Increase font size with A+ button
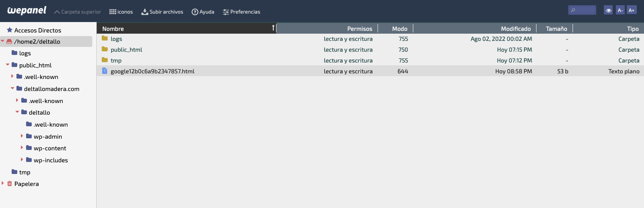 click(632, 10)
